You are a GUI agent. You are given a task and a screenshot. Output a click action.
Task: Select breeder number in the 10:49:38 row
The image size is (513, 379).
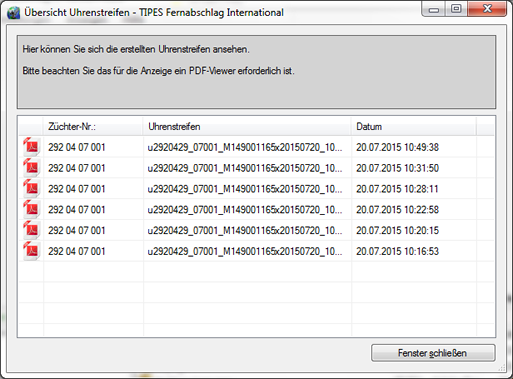tap(77, 147)
